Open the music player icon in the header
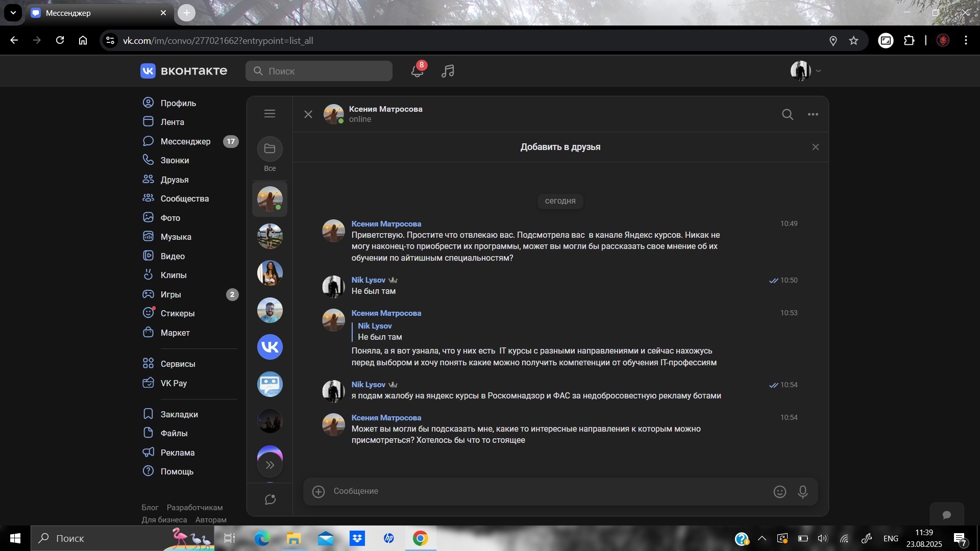The width and height of the screenshot is (980, 551). click(448, 71)
